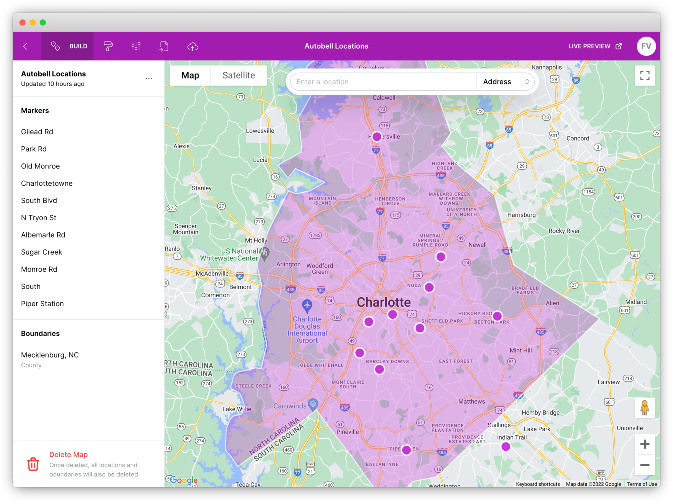Viewport: 673px width, 500px height.
Task: Select the N Tryon St marker
Action: (x=39, y=218)
